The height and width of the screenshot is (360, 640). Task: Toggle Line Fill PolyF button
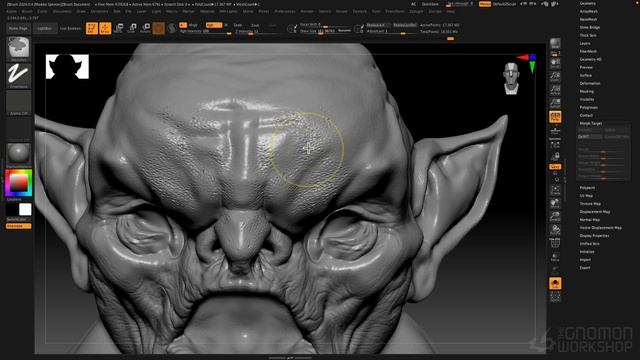[555, 244]
